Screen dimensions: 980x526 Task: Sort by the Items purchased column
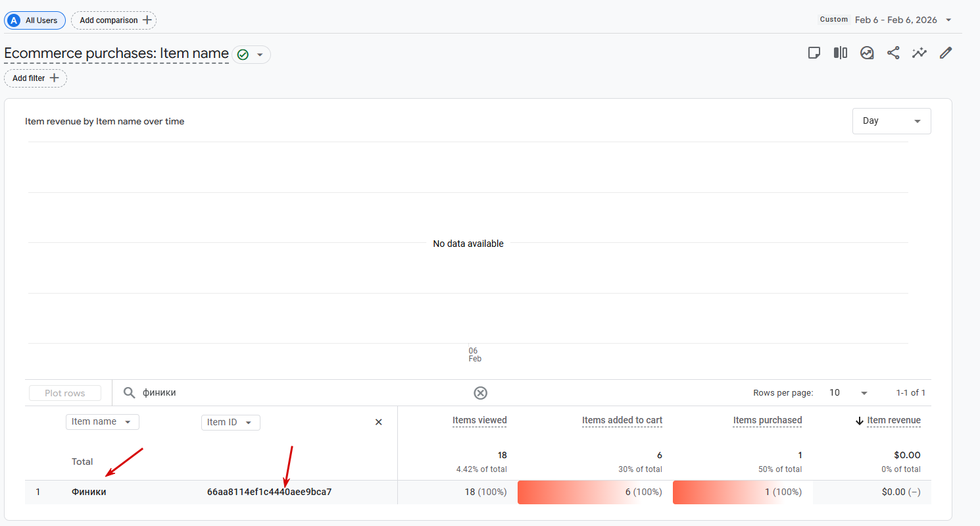pos(768,421)
